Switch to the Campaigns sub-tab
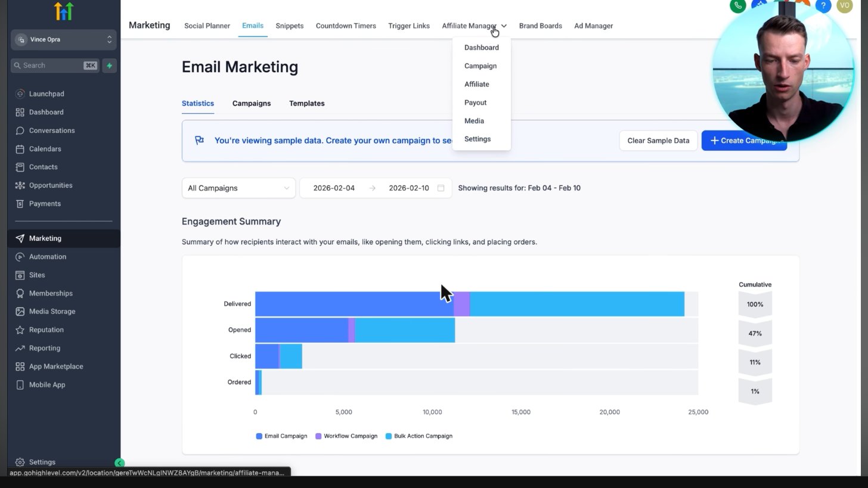This screenshot has height=488, width=868. [252, 104]
